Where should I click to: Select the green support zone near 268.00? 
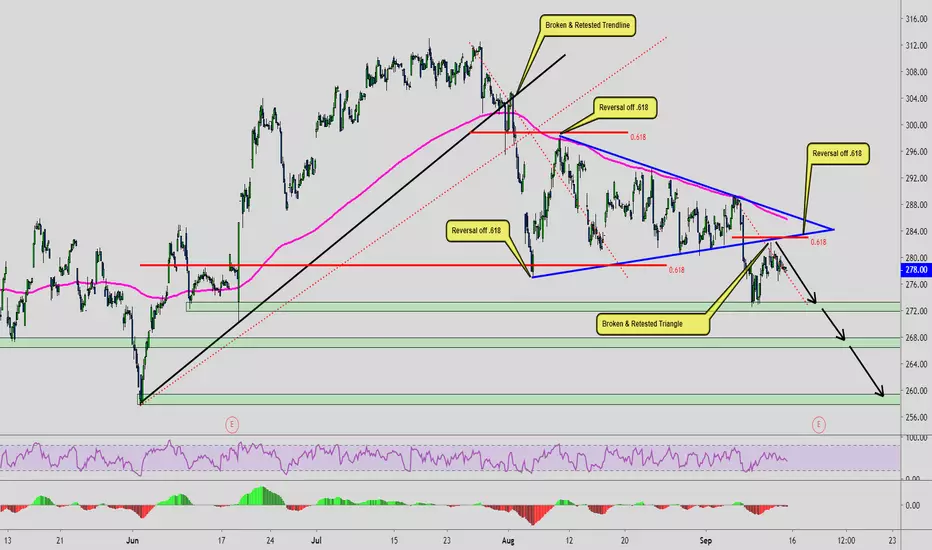coord(450,342)
